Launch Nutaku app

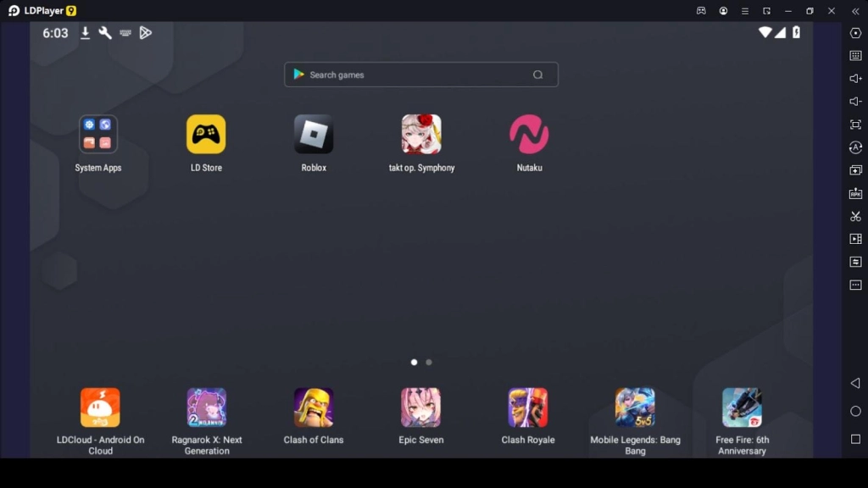529,135
